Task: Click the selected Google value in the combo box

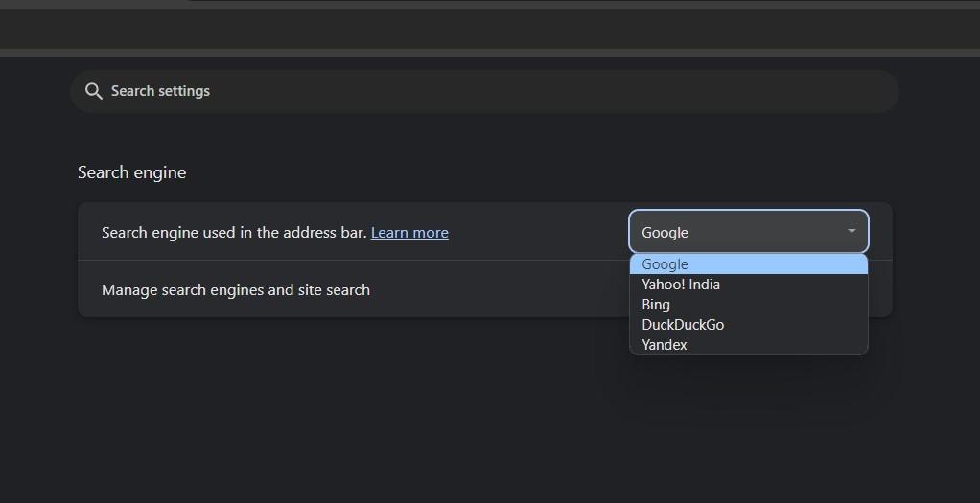Action: coord(665,233)
